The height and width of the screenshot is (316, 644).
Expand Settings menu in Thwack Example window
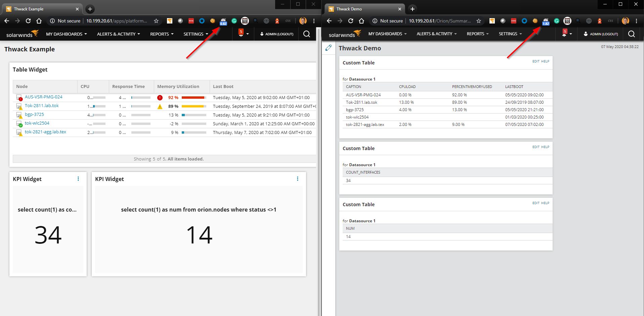[x=196, y=34]
